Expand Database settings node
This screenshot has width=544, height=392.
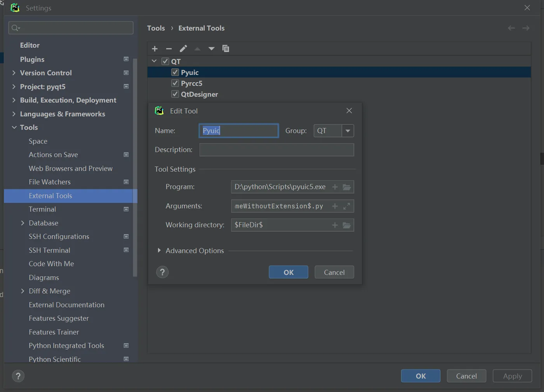(23, 223)
